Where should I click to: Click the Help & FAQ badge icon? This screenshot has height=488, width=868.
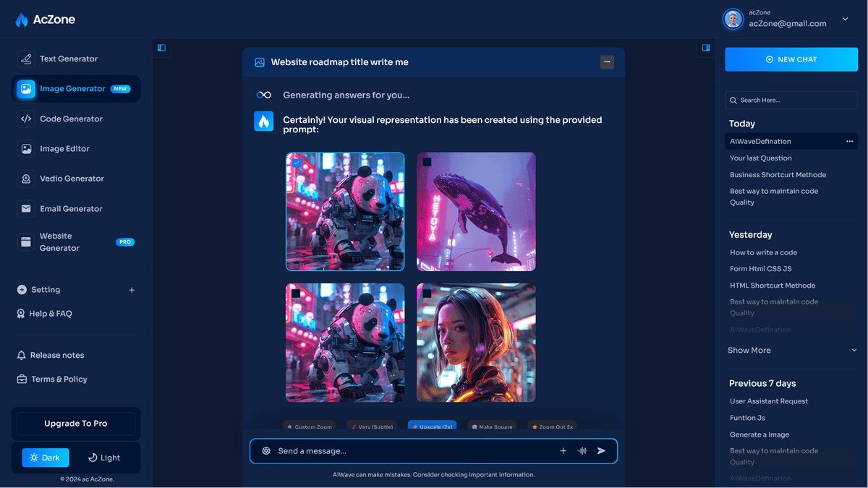[21, 314]
